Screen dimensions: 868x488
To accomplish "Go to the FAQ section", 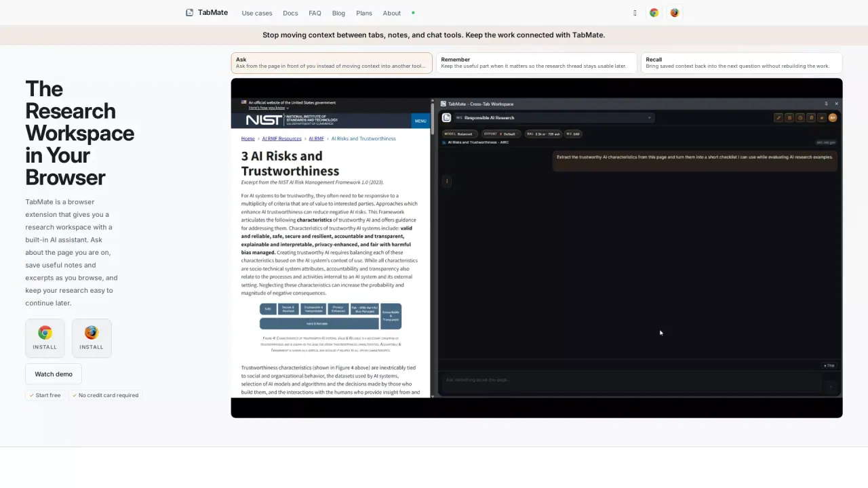I will [315, 13].
